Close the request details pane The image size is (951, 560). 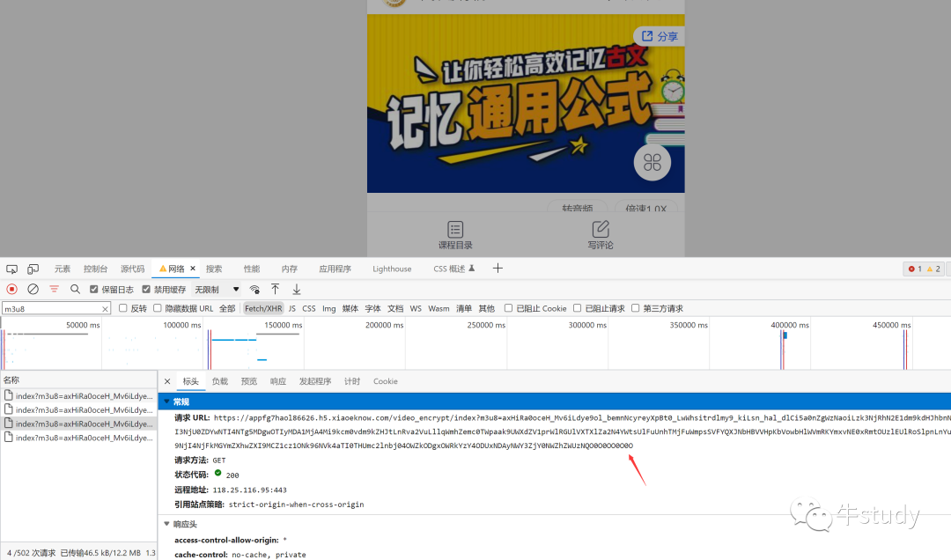167,381
